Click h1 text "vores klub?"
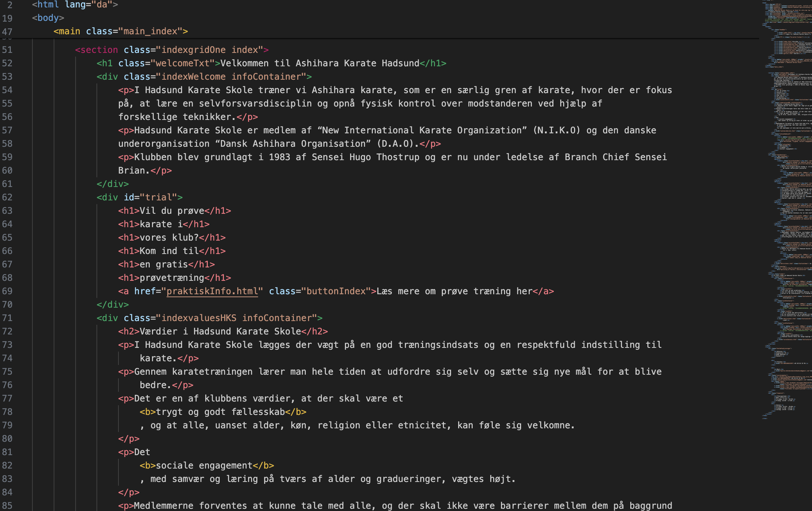 [x=169, y=238]
